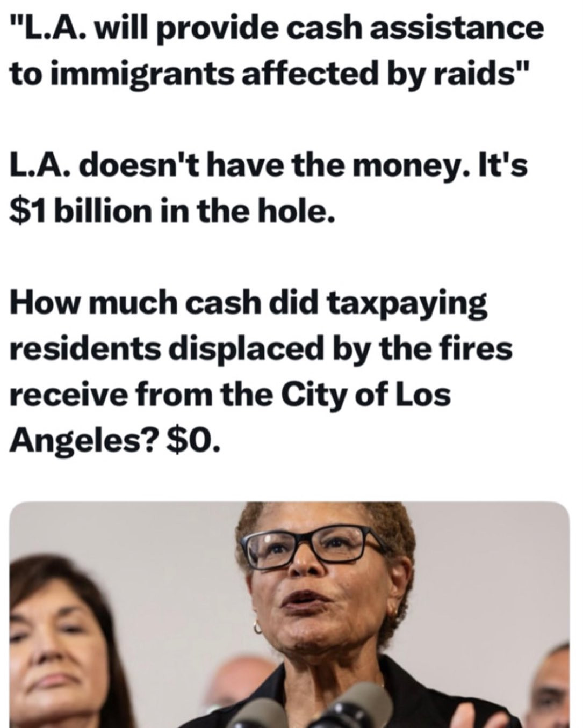Click the paragraph starting "How much cash"
This screenshot has height=728, width=583.
pyautogui.click(x=261, y=372)
